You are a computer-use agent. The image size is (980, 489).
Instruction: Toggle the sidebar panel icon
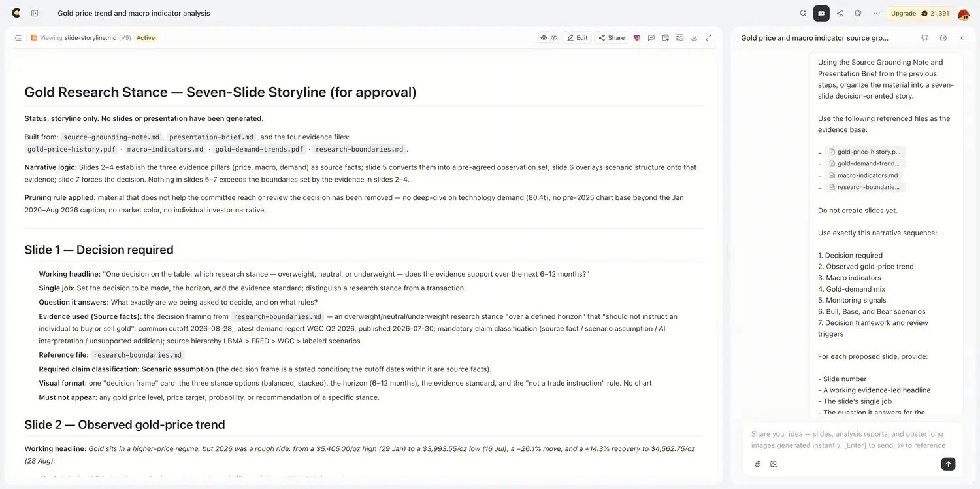click(x=35, y=13)
